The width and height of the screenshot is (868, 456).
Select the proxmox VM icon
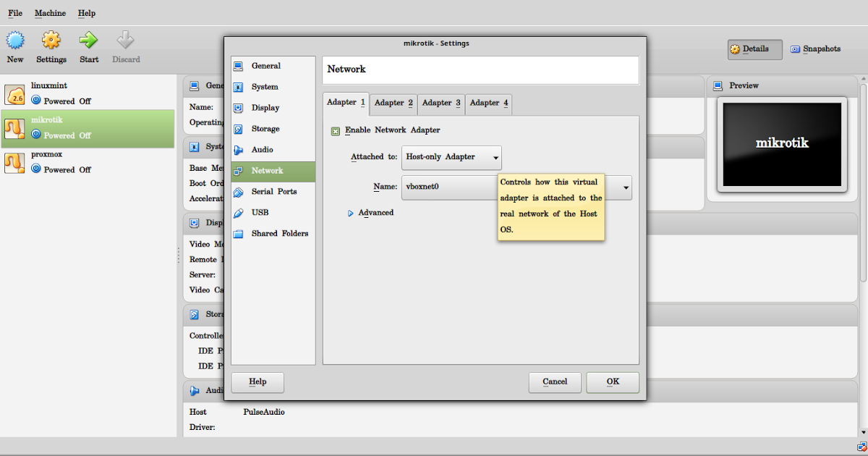point(15,162)
